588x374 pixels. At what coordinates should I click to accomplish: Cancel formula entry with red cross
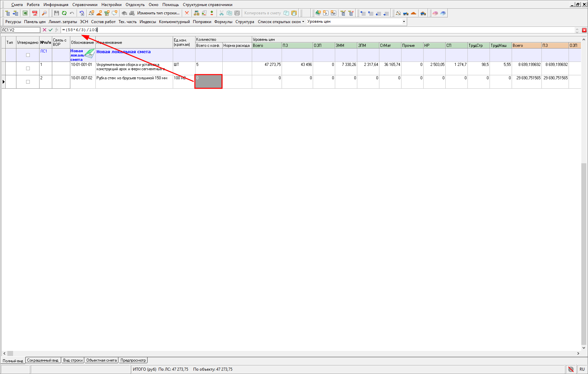pyautogui.click(x=45, y=30)
